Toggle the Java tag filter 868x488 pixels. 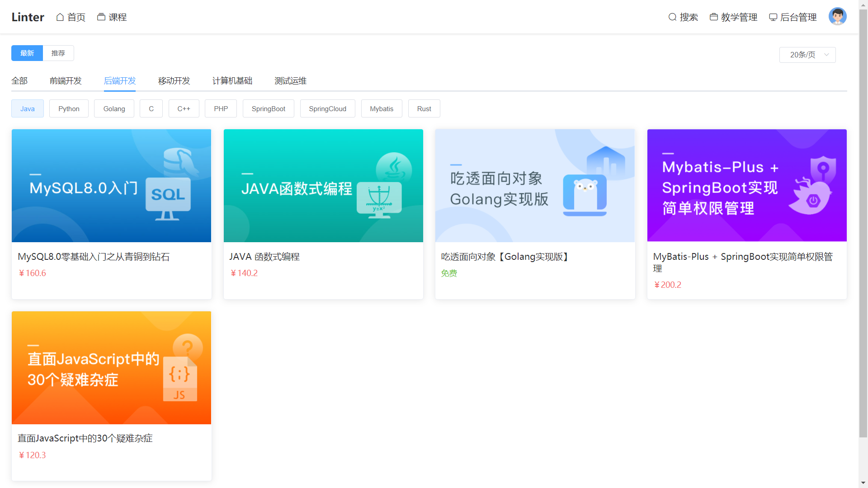click(28, 109)
